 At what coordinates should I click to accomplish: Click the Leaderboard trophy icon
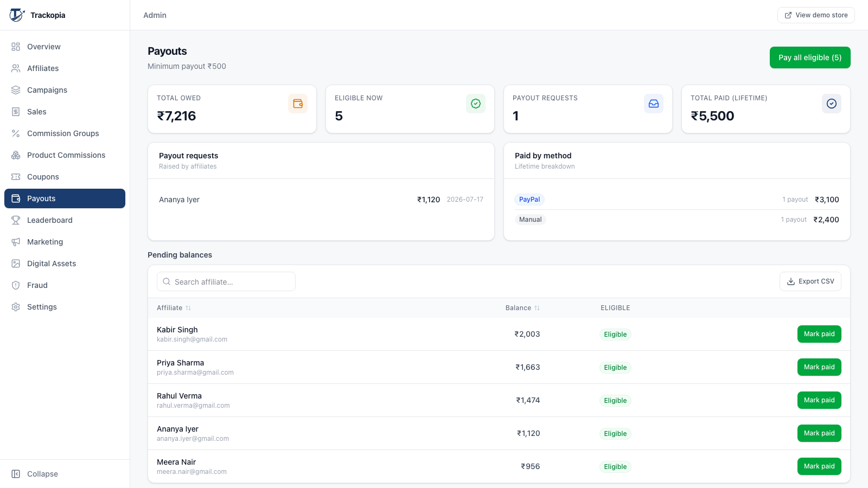(x=16, y=220)
